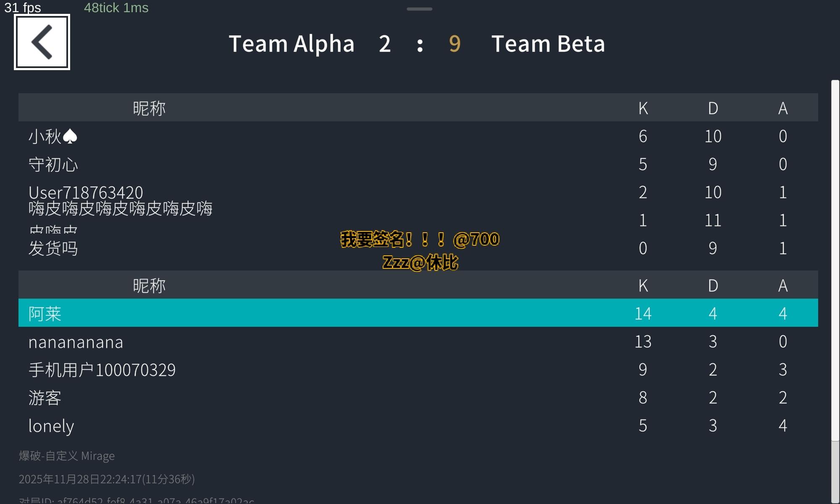Tap the back arrow icon
The width and height of the screenshot is (840, 504).
[x=42, y=42]
